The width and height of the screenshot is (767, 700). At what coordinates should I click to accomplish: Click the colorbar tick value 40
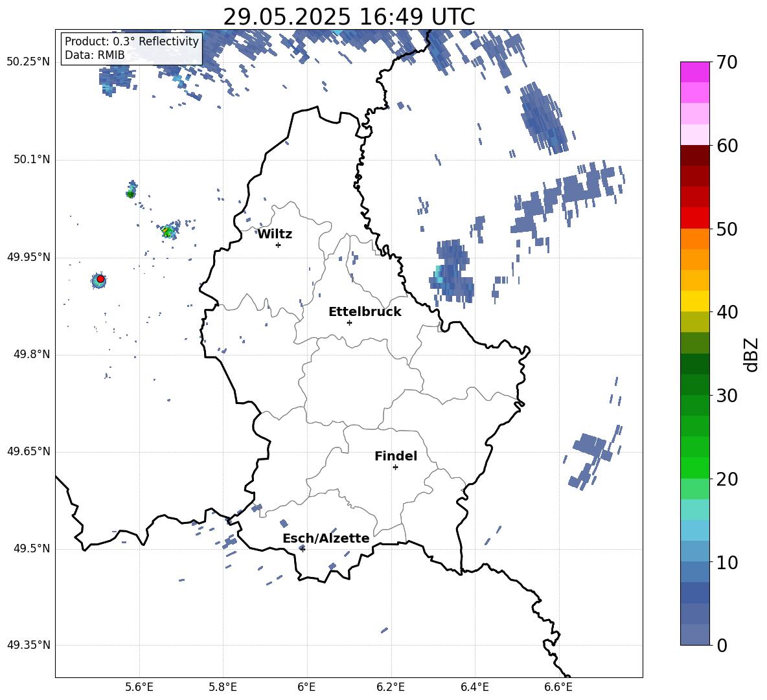(x=727, y=312)
